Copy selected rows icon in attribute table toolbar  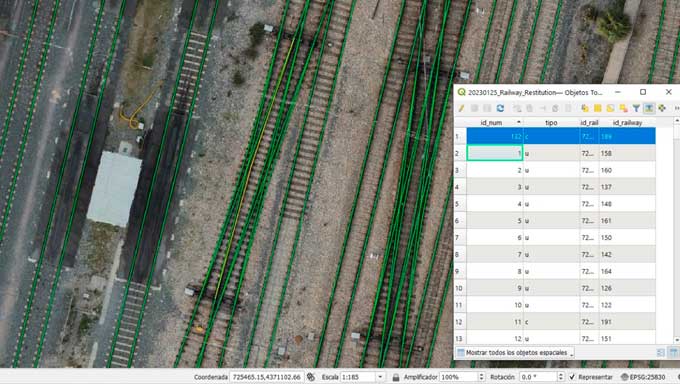555,108
